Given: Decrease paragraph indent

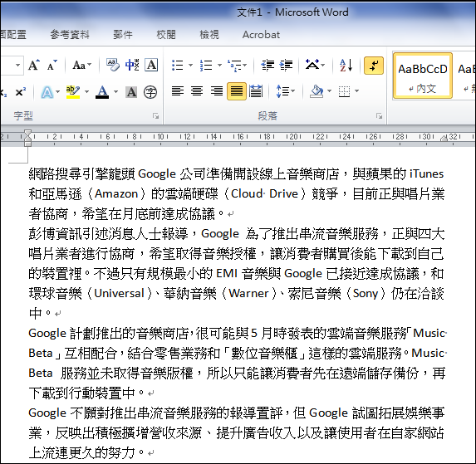Looking at the screenshot, I should (x=267, y=66).
